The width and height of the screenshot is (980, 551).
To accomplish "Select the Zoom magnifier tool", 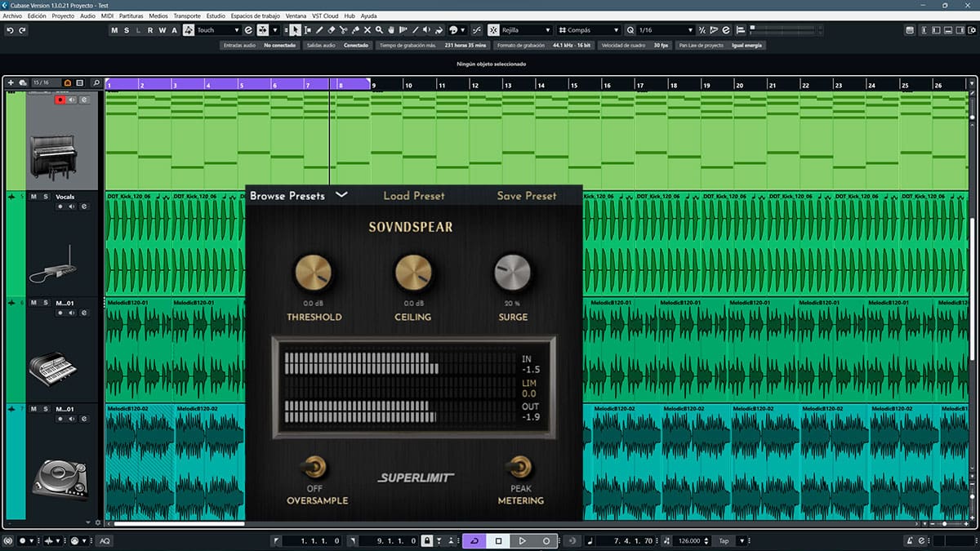I will point(380,30).
